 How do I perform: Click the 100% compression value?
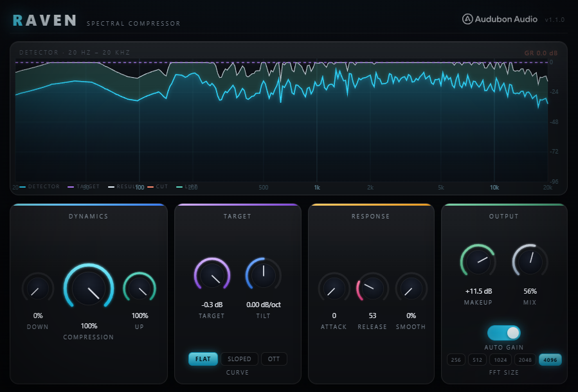pos(89,326)
